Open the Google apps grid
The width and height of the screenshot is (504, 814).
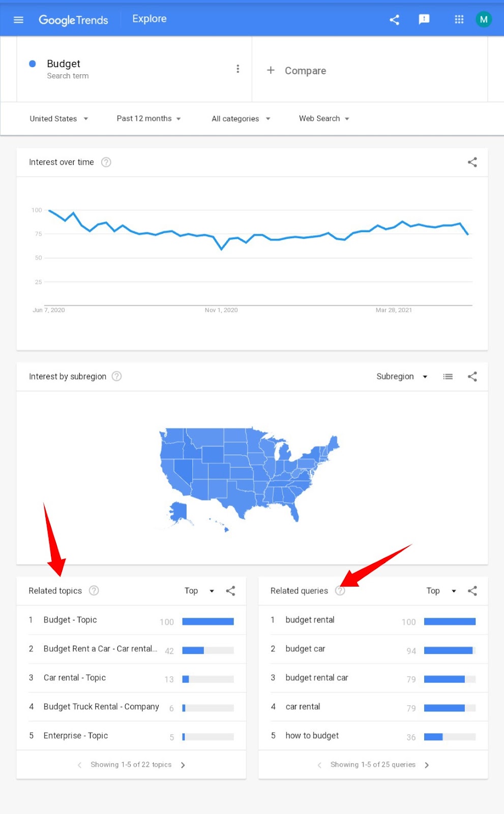click(459, 19)
